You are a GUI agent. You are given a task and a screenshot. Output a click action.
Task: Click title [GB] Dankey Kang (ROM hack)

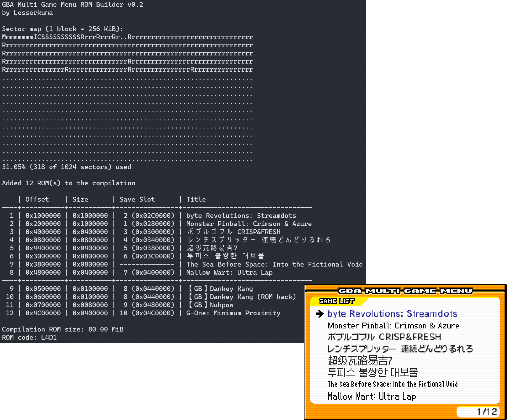(241, 297)
